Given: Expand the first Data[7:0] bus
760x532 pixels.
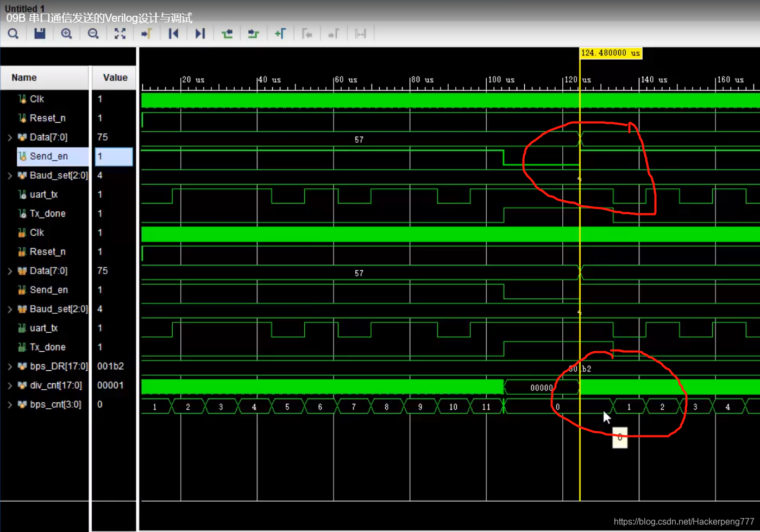Looking at the screenshot, I should (x=10, y=137).
